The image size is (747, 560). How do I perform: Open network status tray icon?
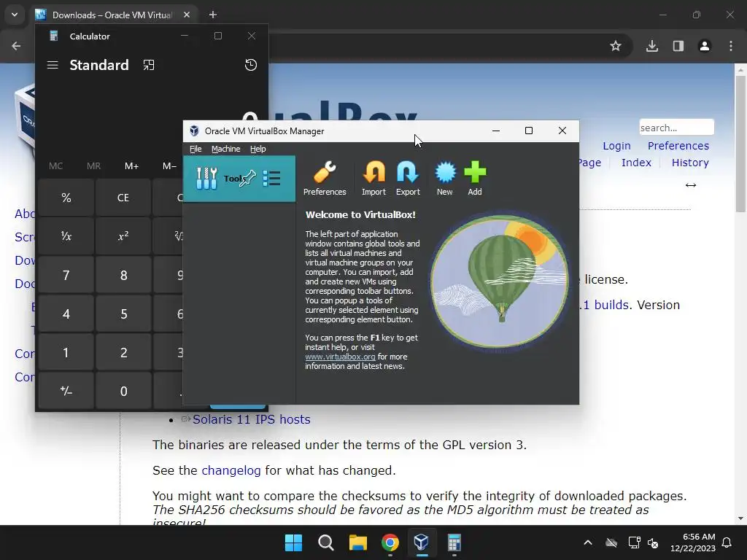(634, 542)
